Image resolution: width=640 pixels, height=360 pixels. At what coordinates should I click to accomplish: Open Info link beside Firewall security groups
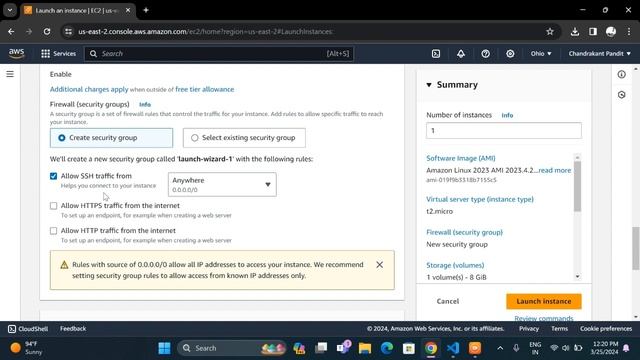[145, 104]
